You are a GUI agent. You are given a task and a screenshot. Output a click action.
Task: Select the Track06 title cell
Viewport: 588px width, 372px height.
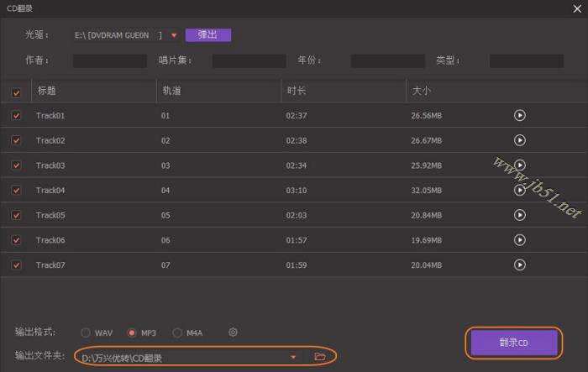(x=50, y=240)
